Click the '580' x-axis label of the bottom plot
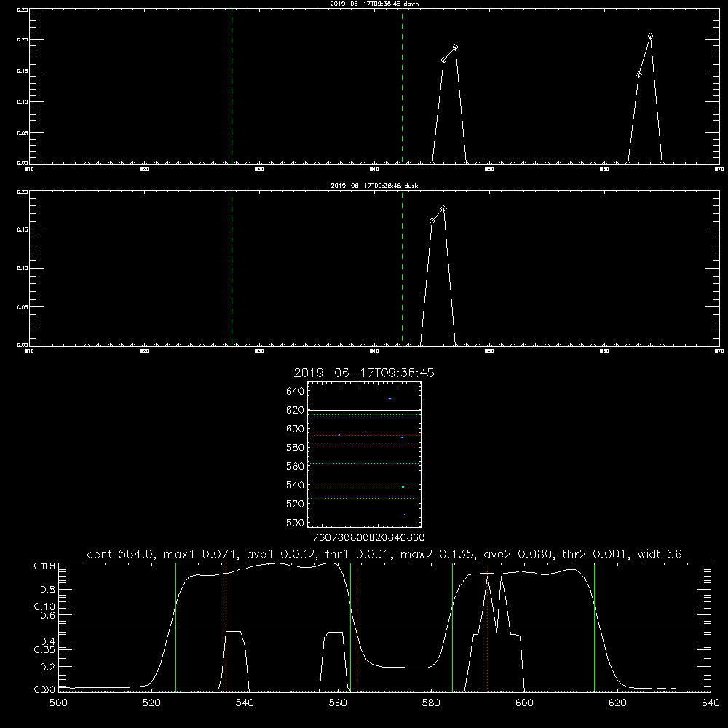This screenshot has height=728, width=728. (431, 703)
